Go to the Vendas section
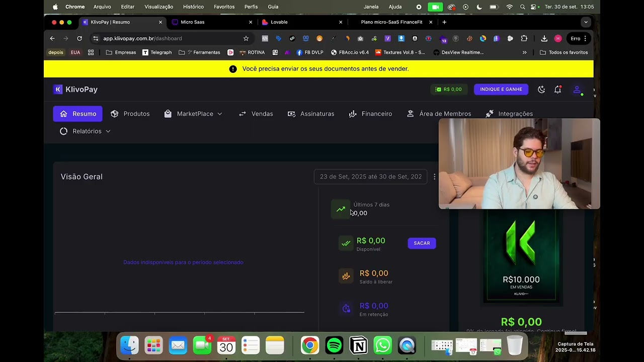The height and width of the screenshot is (362, 644). [x=256, y=114]
